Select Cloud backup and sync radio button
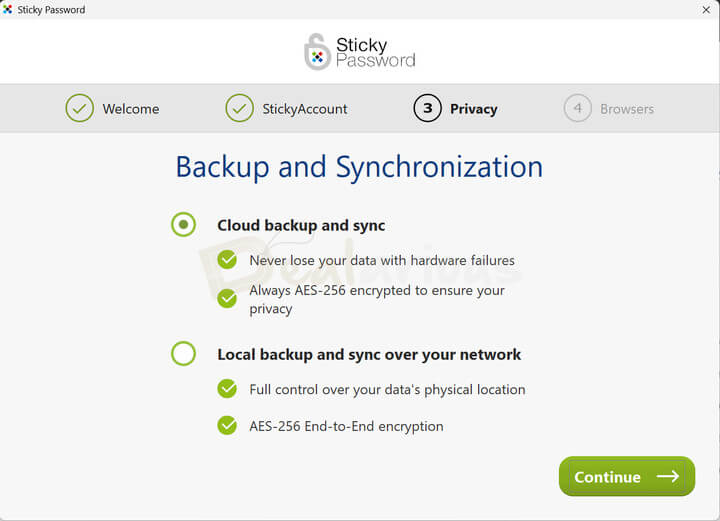The width and height of the screenshot is (720, 521). pyautogui.click(x=183, y=224)
